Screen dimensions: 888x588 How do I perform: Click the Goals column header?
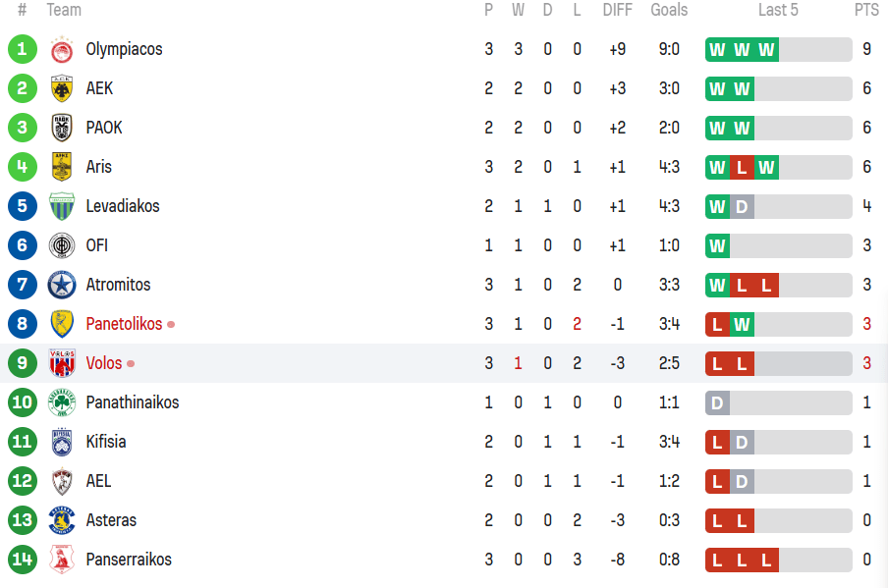(x=669, y=10)
